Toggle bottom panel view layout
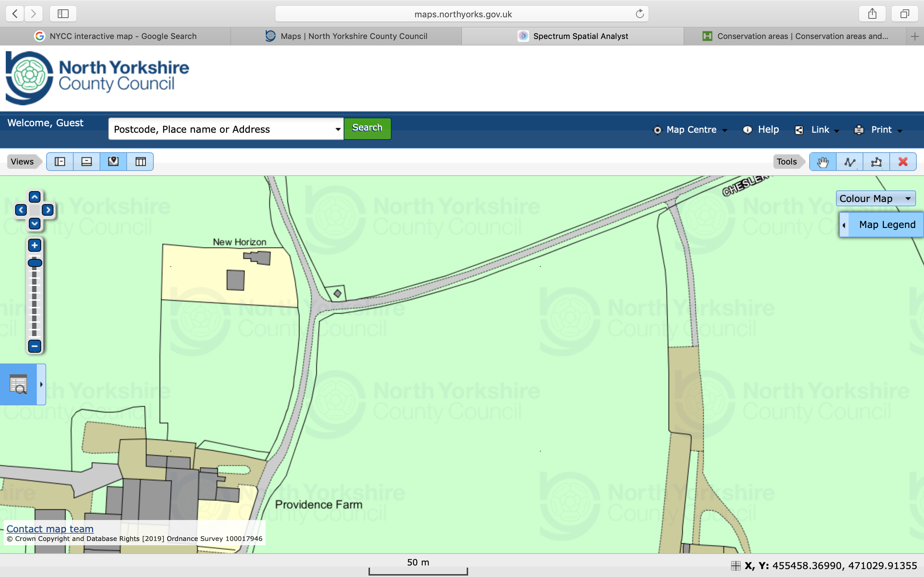924x577 pixels. (87, 162)
